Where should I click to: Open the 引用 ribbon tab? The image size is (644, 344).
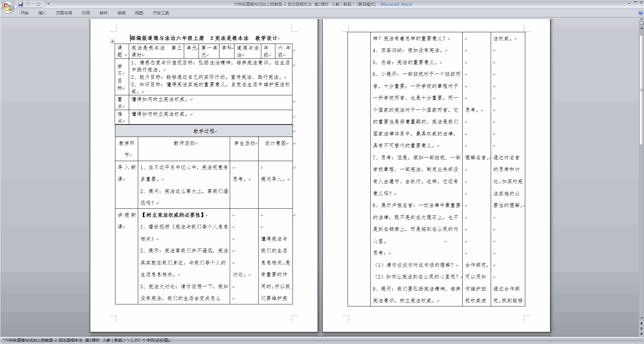pos(86,13)
